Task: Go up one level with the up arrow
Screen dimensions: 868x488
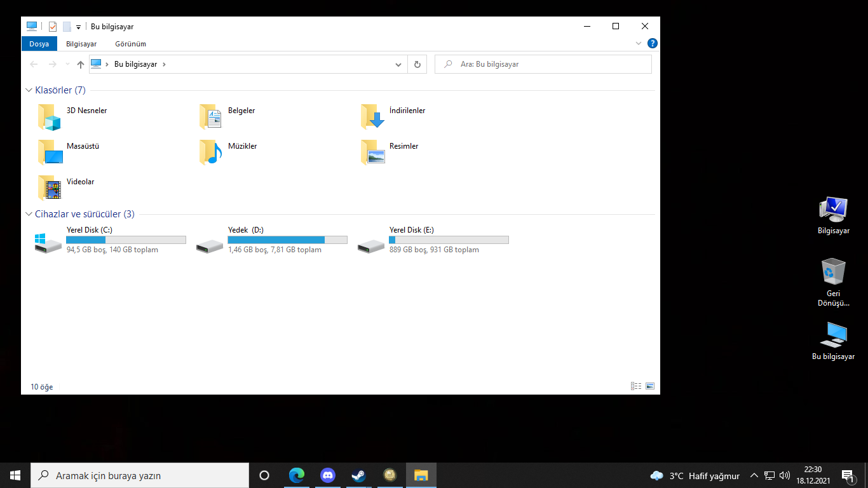Action: click(80, 64)
